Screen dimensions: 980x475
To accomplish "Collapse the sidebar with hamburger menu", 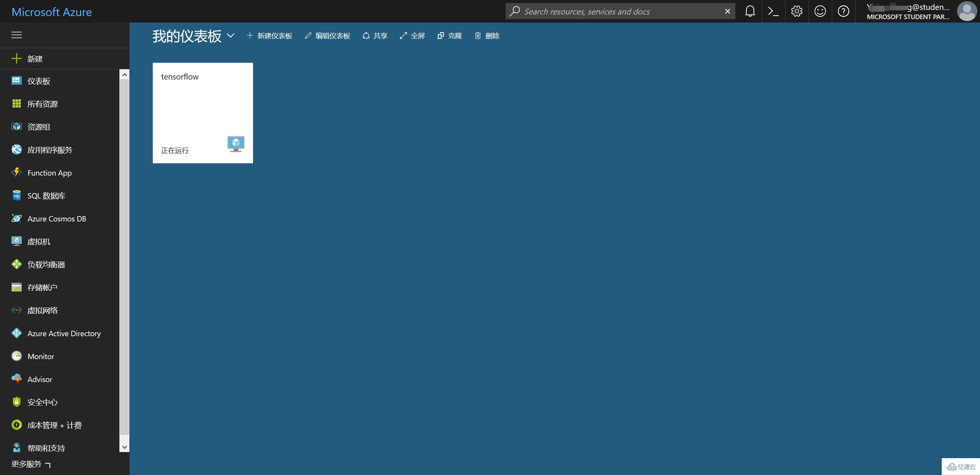I will 16,35.
